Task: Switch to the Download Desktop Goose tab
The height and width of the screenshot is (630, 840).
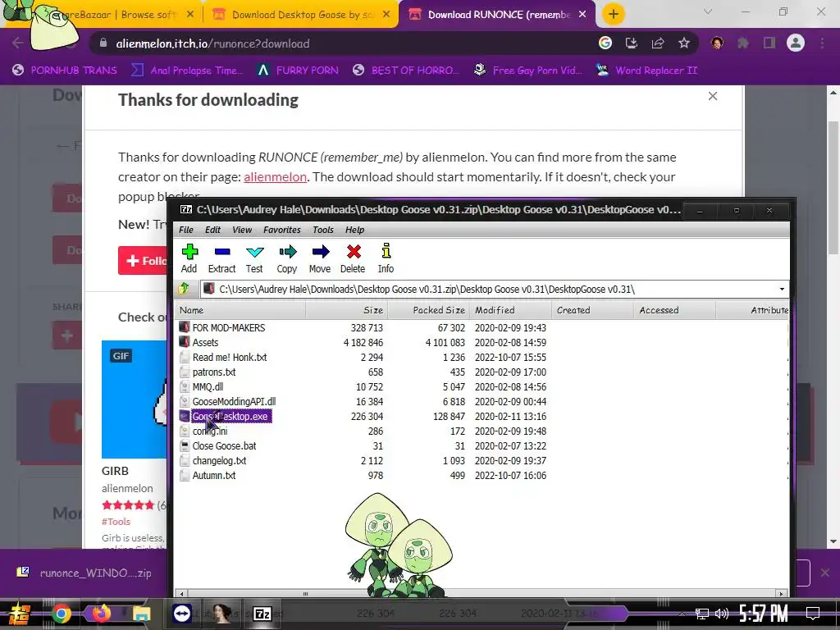Action: (x=303, y=15)
